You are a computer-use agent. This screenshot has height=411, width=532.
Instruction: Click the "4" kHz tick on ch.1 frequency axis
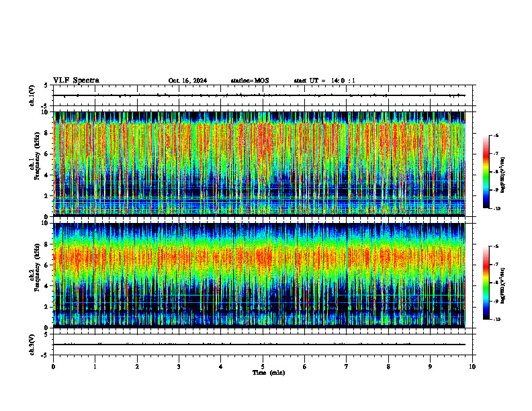tap(46, 175)
